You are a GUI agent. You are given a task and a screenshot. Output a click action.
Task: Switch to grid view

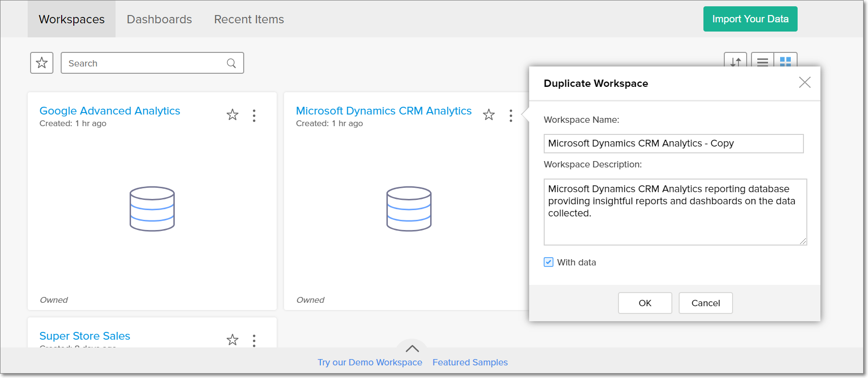[785, 61]
